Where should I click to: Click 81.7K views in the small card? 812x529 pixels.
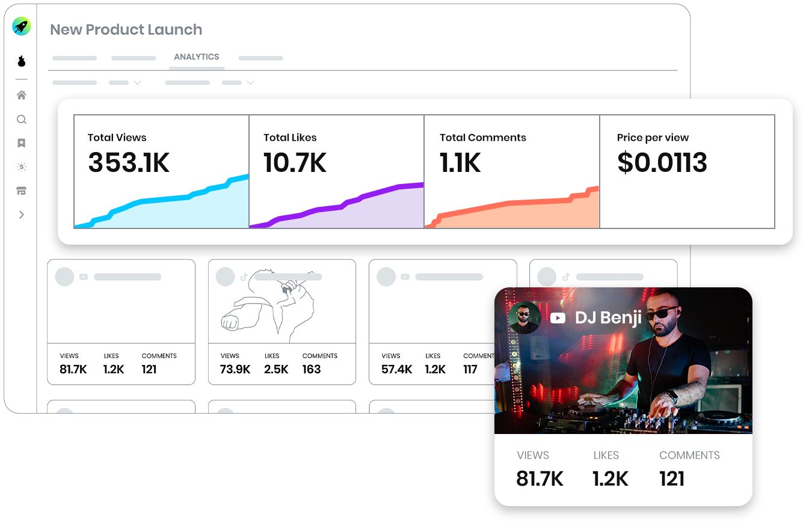point(73,369)
